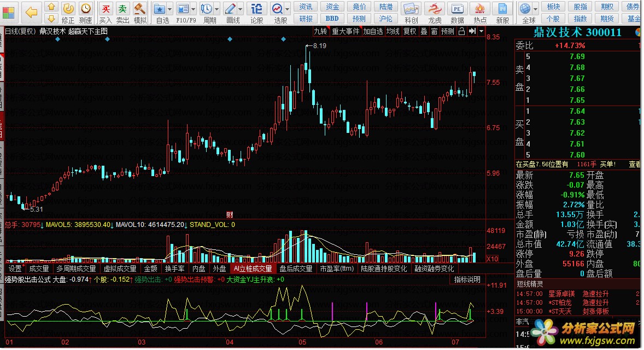Toggle 窗 window layout
Screen dimensions: 644x350
[434, 31]
